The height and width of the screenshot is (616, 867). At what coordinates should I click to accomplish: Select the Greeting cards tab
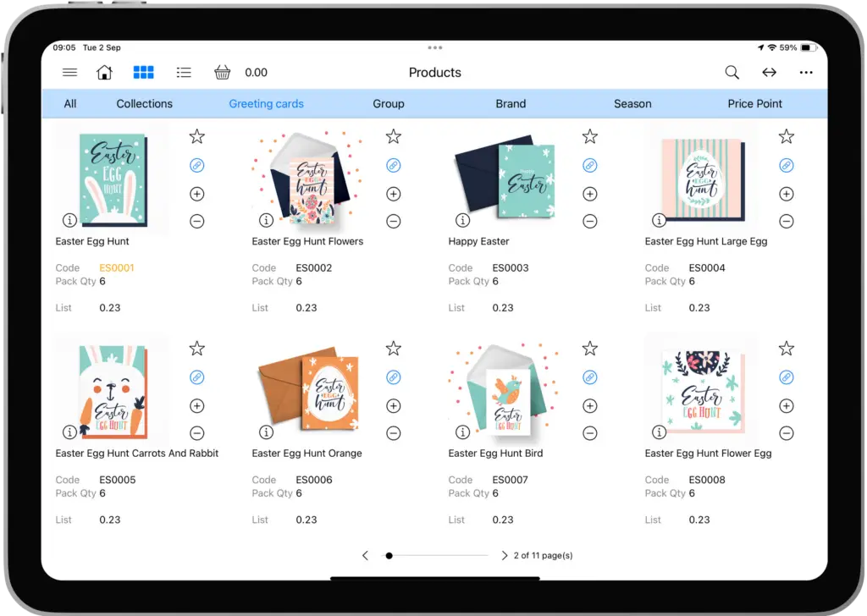tap(266, 104)
